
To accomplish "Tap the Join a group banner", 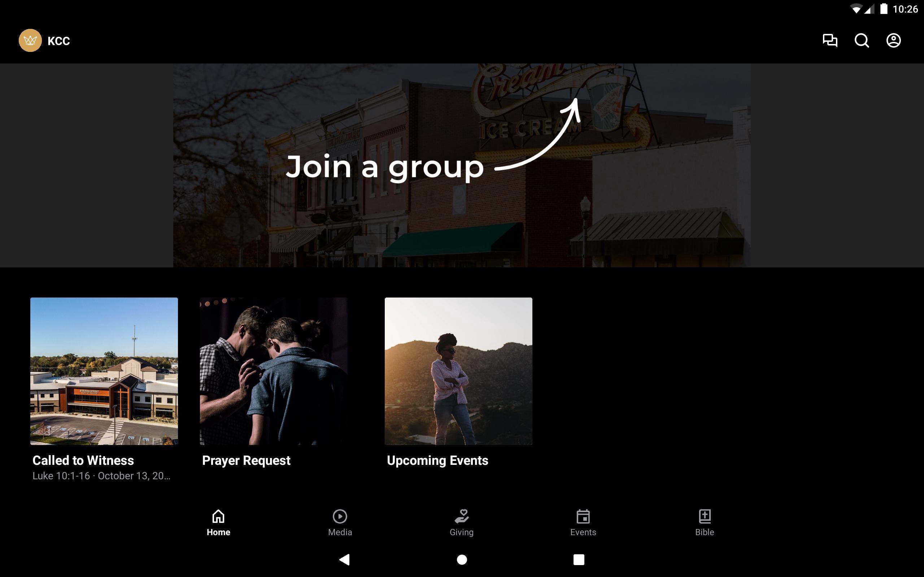I will click(462, 165).
